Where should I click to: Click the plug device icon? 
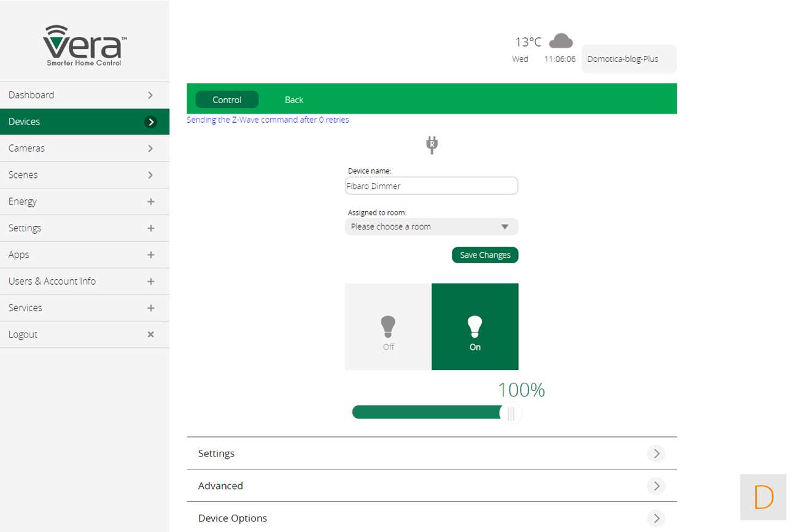[x=432, y=145]
